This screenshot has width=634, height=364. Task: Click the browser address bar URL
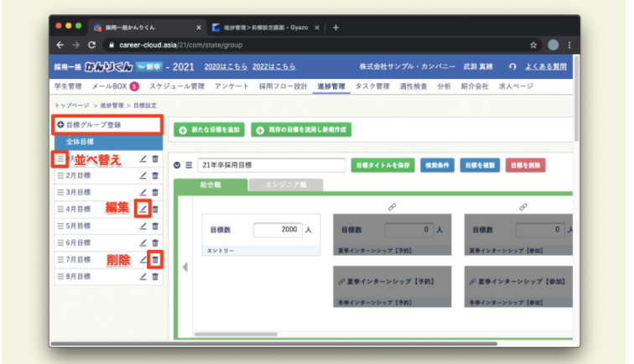pyautogui.click(x=181, y=45)
